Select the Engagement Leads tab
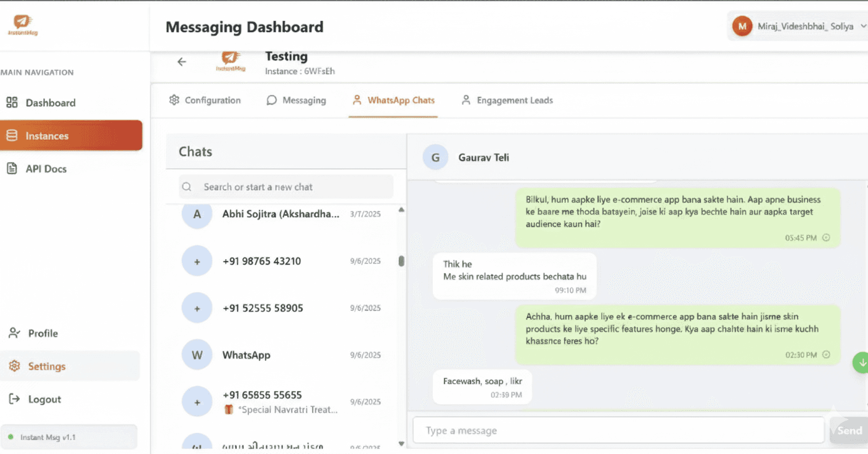The width and height of the screenshot is (868, 454). (x=507, y=101)
